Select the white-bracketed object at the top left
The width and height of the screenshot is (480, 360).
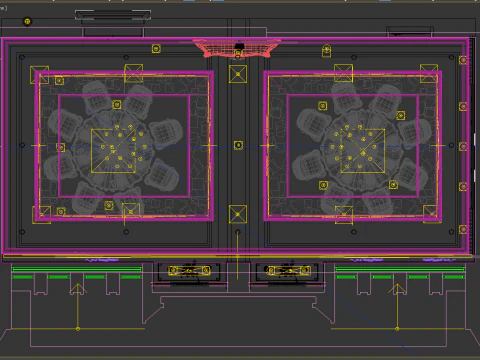point(113,15)
